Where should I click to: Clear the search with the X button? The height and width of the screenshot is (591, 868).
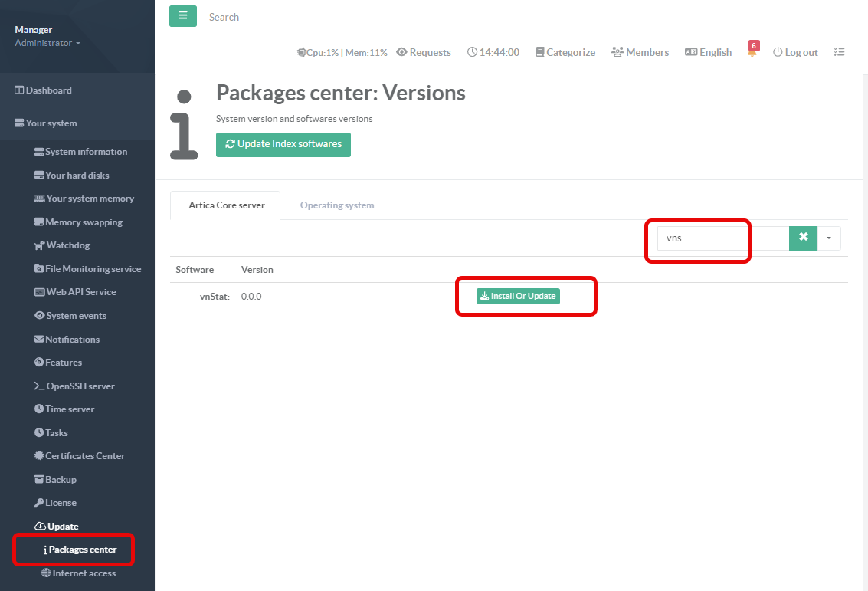pyautogui.click(x=803, y=238)
